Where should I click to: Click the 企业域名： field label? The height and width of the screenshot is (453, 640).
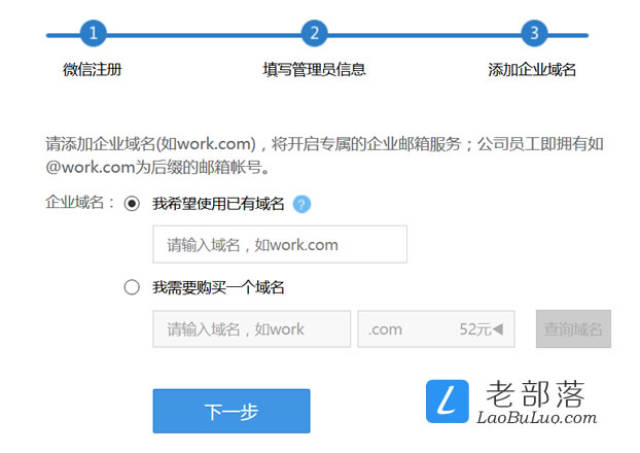click(80, 202)
